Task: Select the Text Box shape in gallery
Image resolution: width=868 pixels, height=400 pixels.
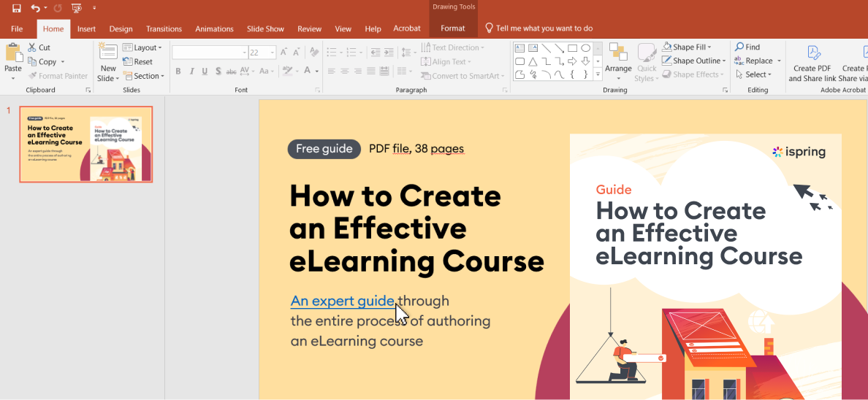Action: pos(519,48)
